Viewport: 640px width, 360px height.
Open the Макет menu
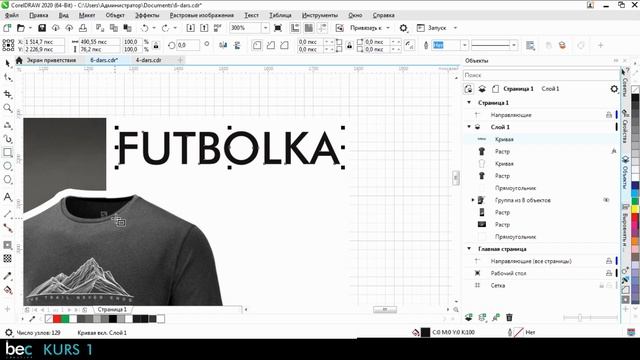click(x=87, y=15)
